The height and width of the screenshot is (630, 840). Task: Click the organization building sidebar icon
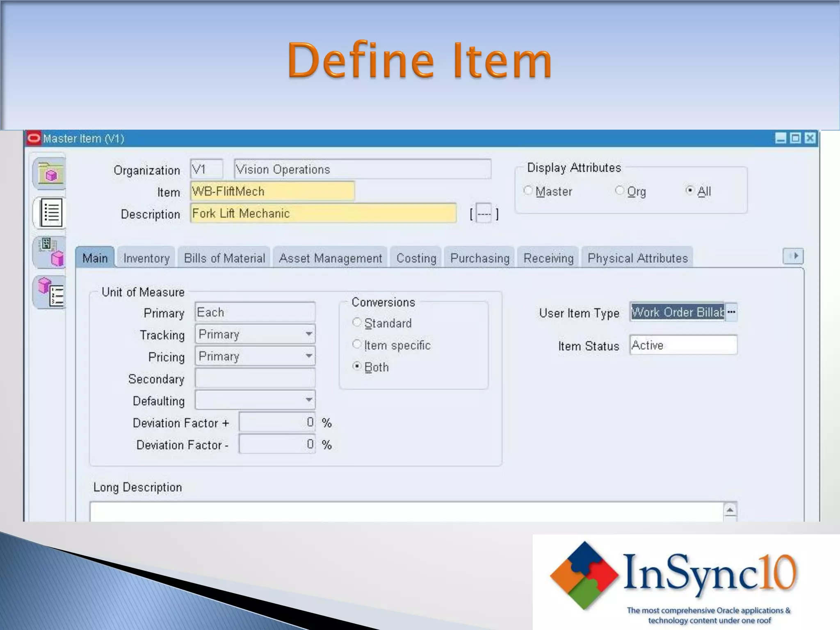tap(51, 252)
